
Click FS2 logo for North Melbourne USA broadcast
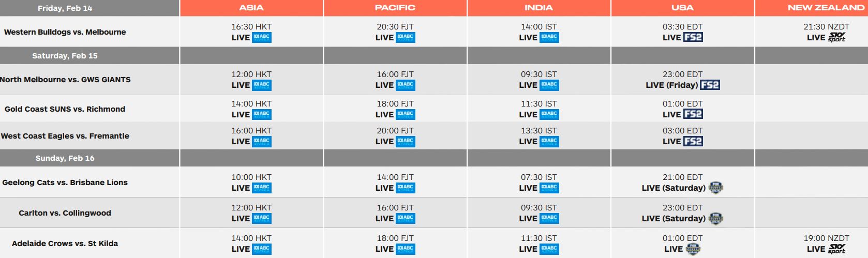click(710, 85)
